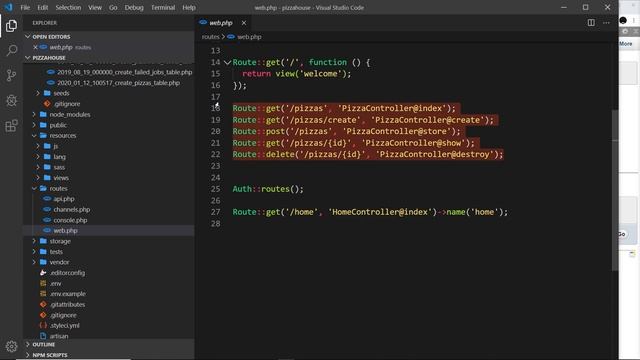Viewport: 640px width, 360px height.
Task: Place cursor on Auth::routes() line
Action: 268,189
